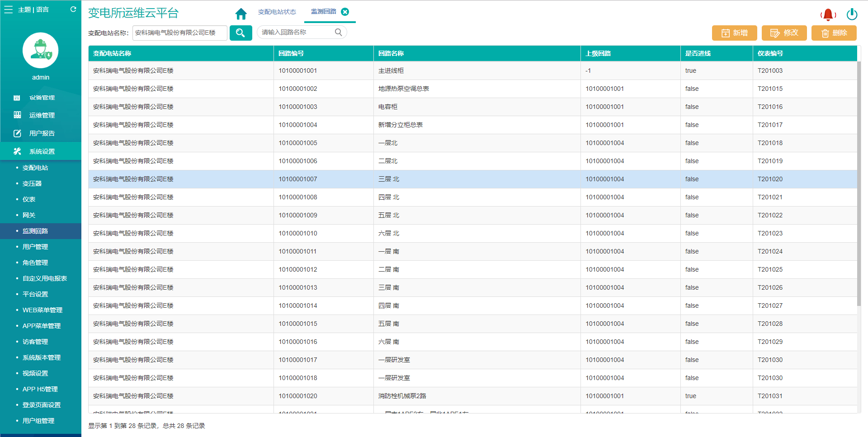The height and width of the screenshot is (437, 868).
Task: Sort by 仪表编号 column header
Action: coord(805,53)
